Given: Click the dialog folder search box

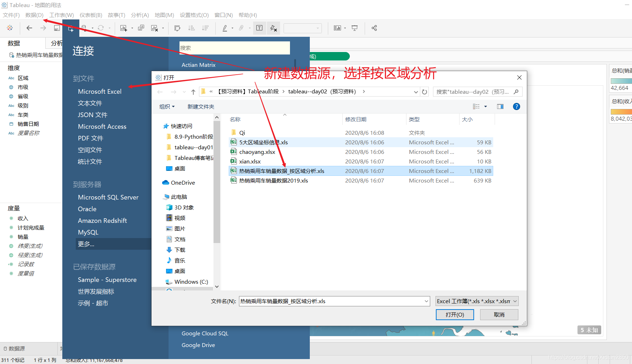Looking at the screenshot, I should [478, 92].
